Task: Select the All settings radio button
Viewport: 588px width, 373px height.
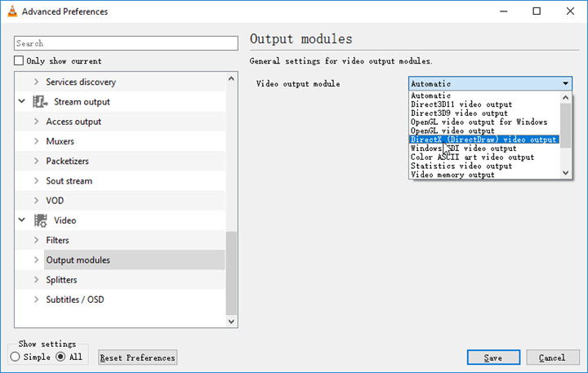Action: click(60, 357)
